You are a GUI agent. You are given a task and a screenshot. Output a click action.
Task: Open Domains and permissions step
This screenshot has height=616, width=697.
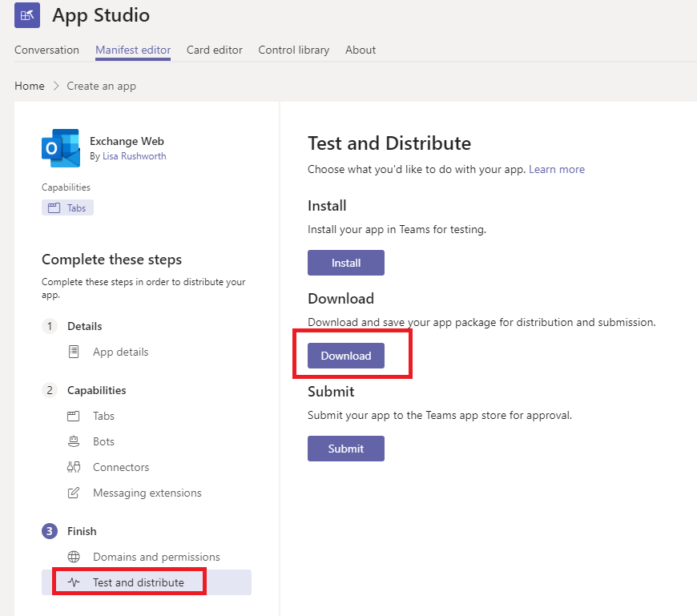pos(156,557)
